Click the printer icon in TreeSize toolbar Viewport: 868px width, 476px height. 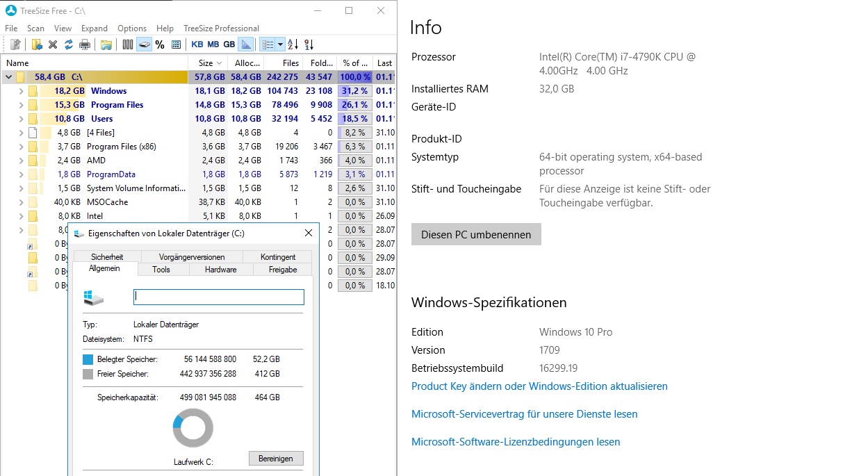[x=85, y=44]
